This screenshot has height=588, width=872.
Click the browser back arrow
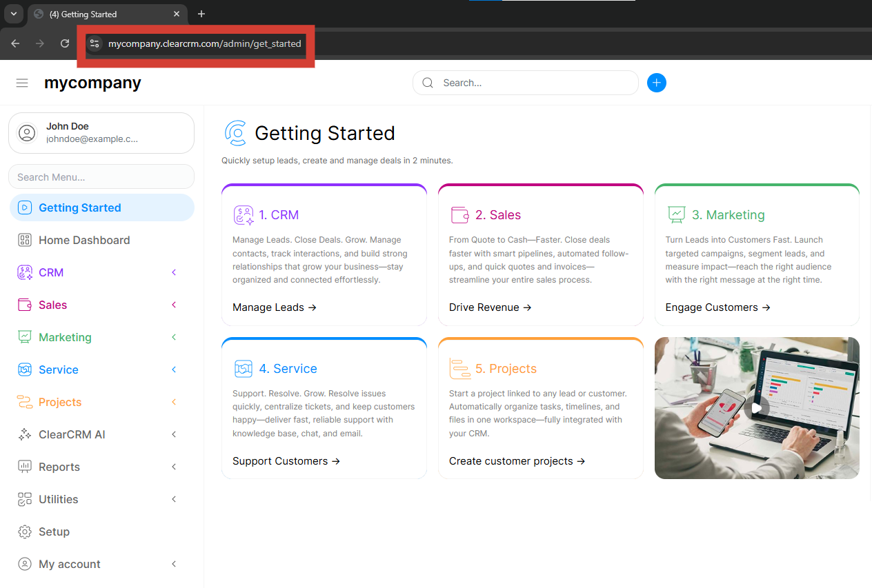pyautogui.click(x=15, y=43)
